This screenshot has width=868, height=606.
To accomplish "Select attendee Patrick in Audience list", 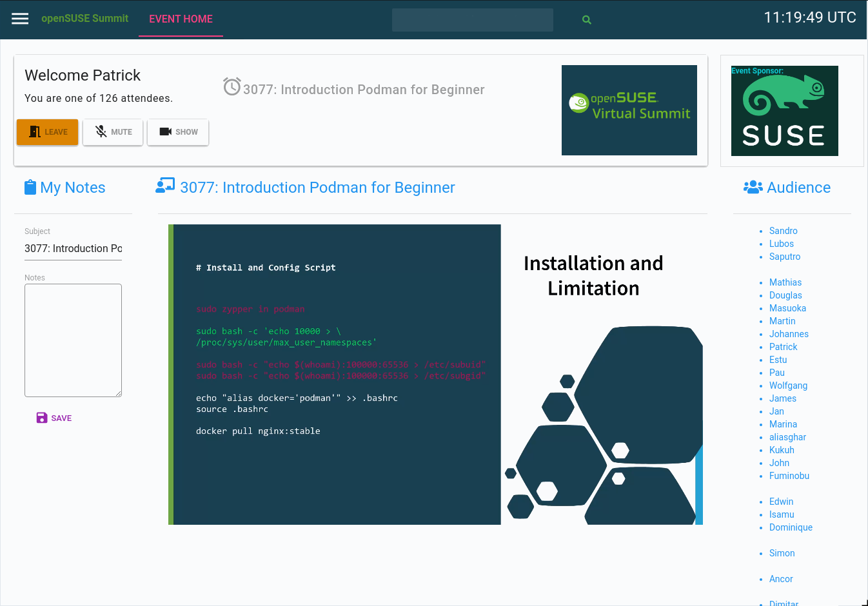I will point(784,347).
